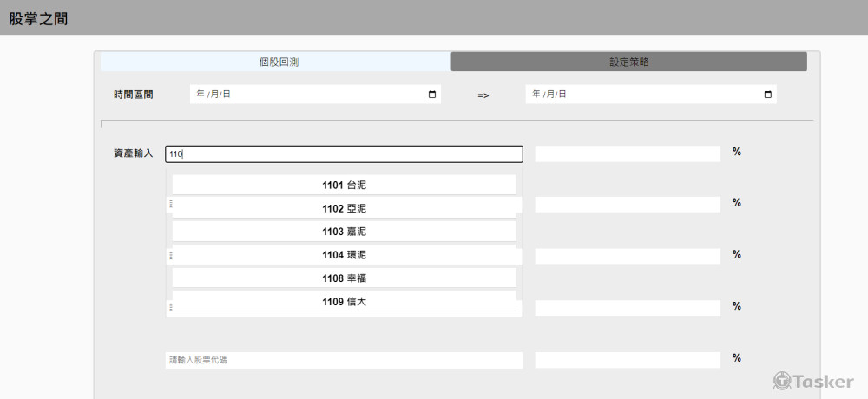Open the end date calendar picker icon
Viewport: 868px width, 399px height.
point(767,95)
